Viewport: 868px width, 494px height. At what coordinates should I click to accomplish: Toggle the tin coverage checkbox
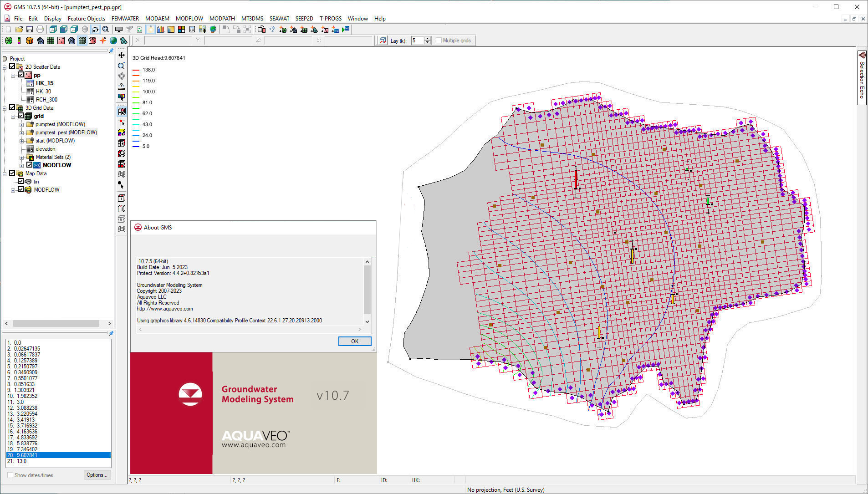pos(20,181)
